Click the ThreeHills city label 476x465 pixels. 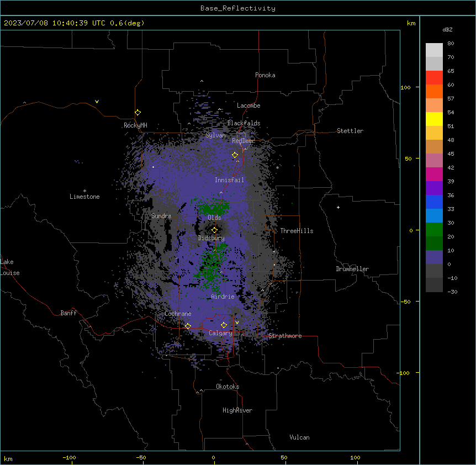[x=297, y=231]
